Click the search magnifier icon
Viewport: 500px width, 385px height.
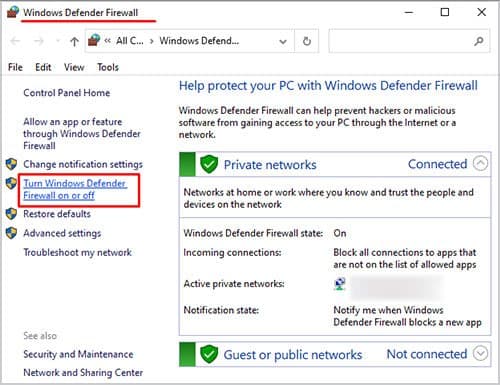click(479, 41)
